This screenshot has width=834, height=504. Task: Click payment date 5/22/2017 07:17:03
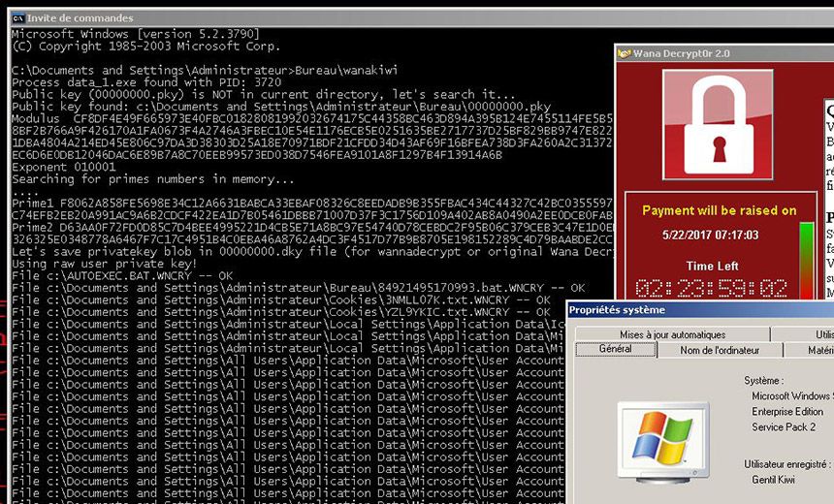click(x=711, y=235)
